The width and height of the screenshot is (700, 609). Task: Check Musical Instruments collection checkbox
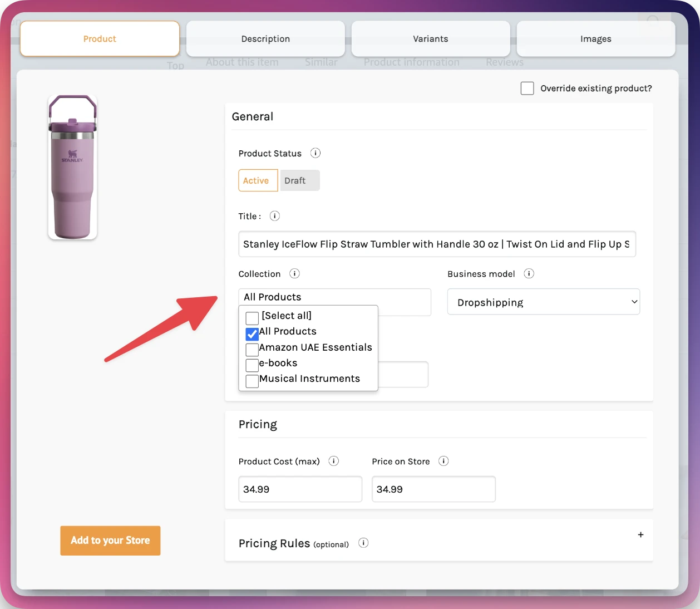click(x=252, y=381)
